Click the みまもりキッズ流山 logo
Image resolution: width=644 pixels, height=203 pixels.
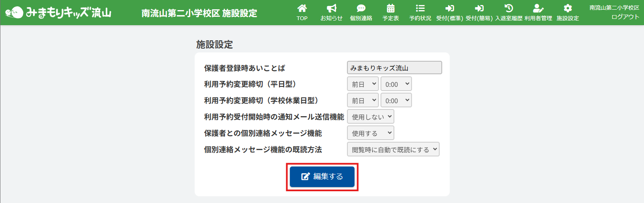(x=58, y=13)
